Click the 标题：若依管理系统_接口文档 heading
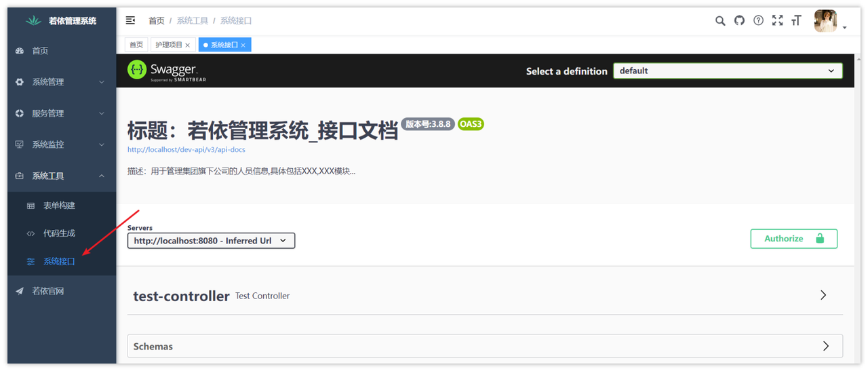The height and width of the screenshot is (371, 868). (262, 130)
